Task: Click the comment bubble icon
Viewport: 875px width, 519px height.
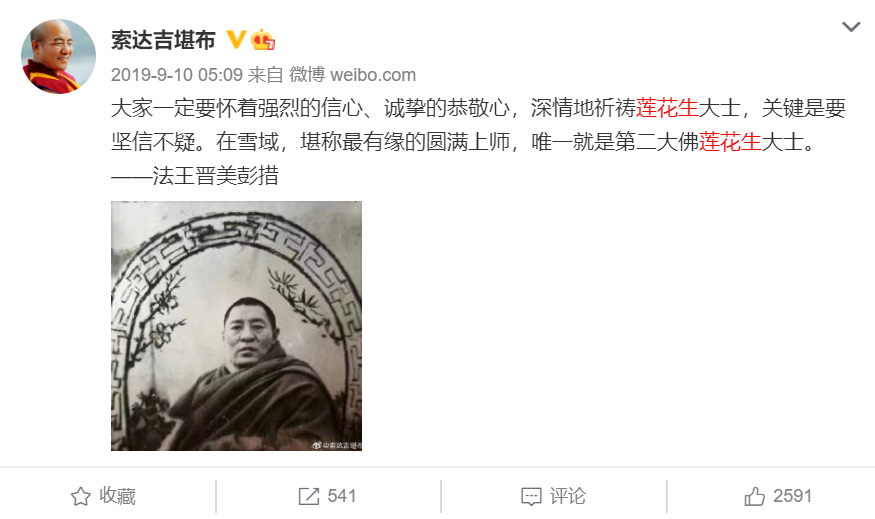Action: 531,497
